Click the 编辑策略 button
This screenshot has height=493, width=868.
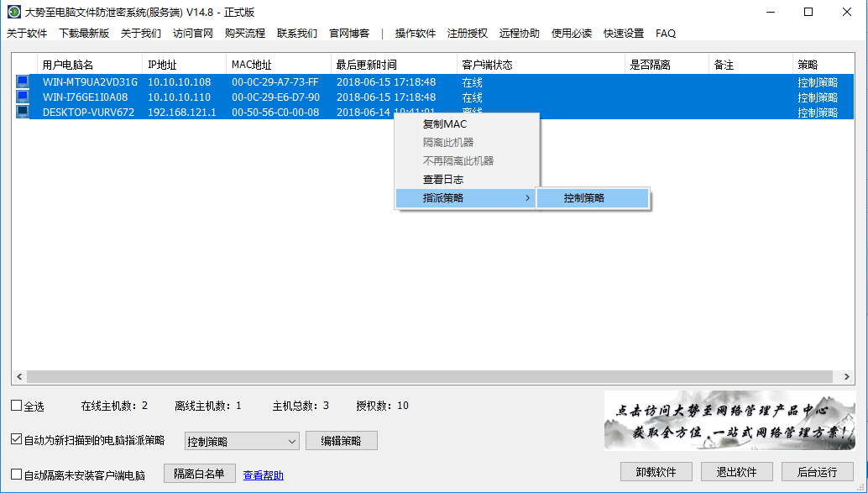341,441
